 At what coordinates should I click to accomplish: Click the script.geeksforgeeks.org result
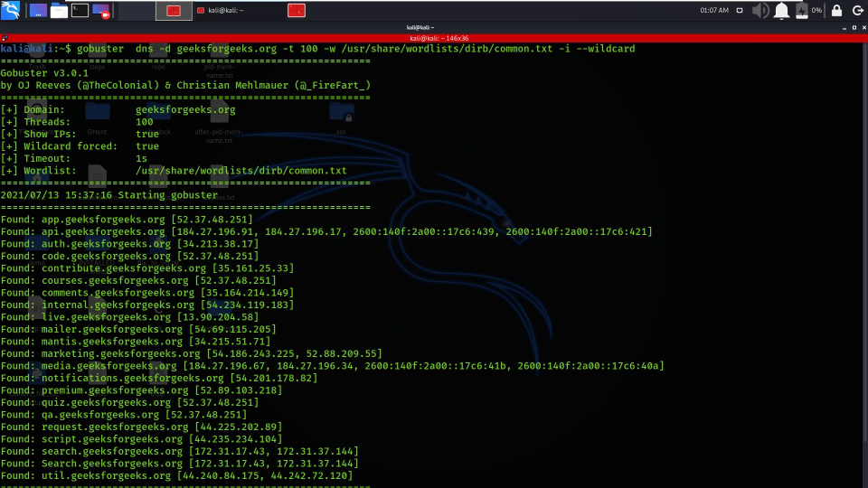(x=141, y=439)
